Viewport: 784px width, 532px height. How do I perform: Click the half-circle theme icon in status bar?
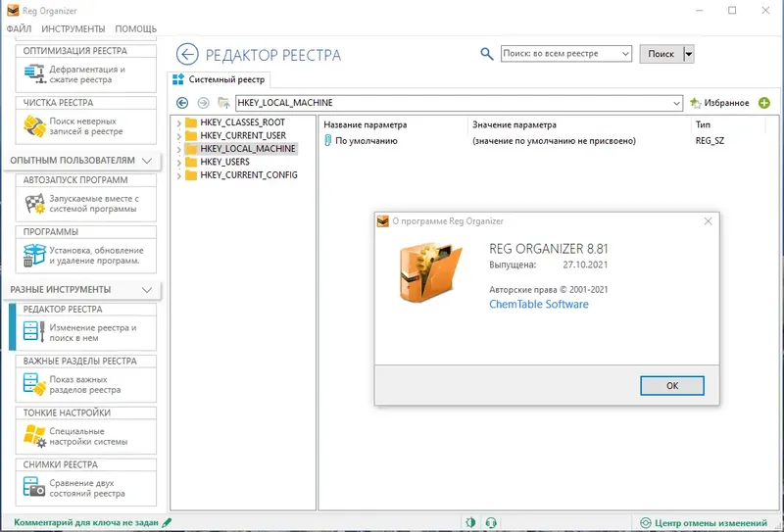click(470, 522)
